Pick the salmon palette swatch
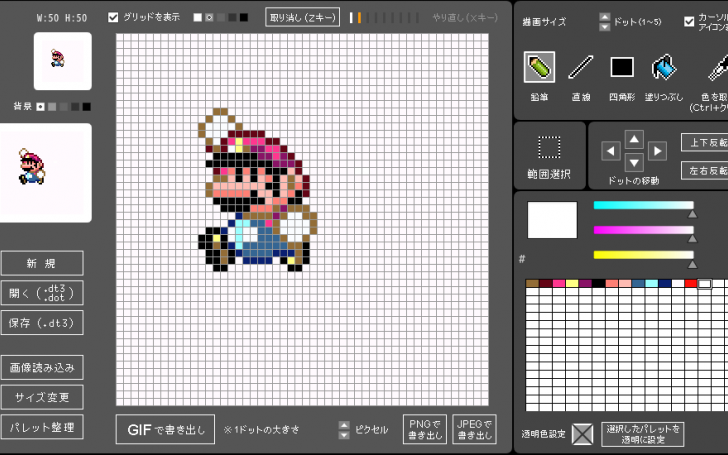 point(611,283)
